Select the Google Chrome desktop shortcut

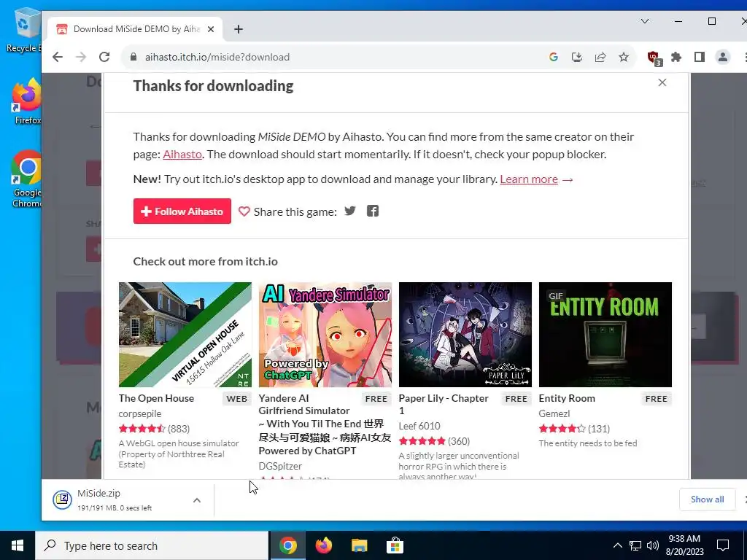click(x=27, y=179)
